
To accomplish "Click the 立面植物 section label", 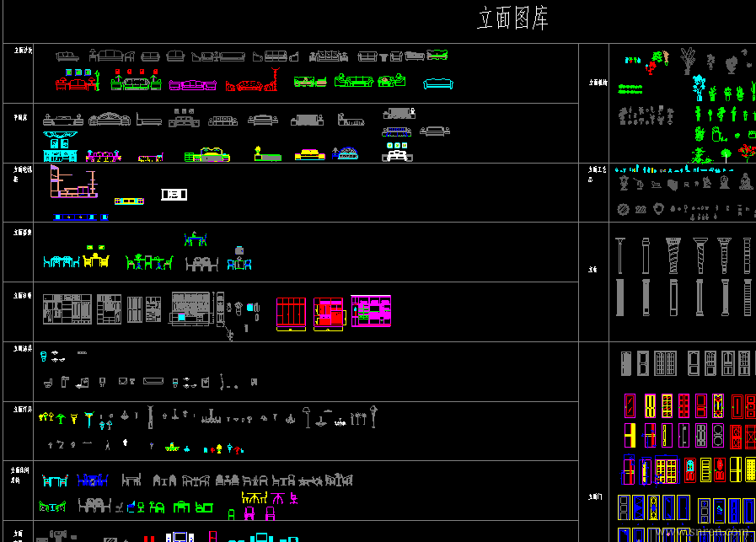I will (598, 83).
